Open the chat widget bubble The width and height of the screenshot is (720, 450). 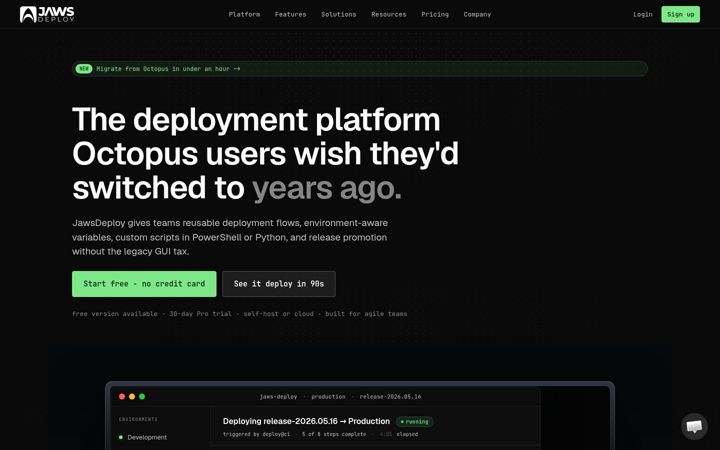(x=694, y=426)
